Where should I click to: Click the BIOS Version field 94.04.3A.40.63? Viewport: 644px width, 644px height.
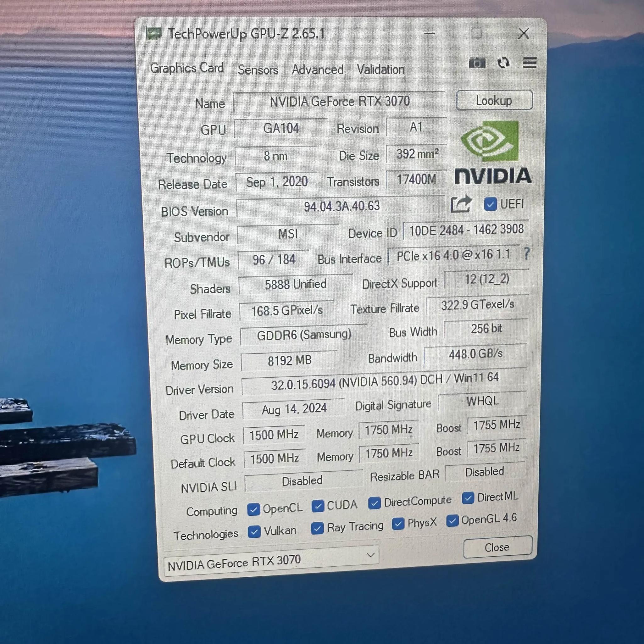pos(341,206)
